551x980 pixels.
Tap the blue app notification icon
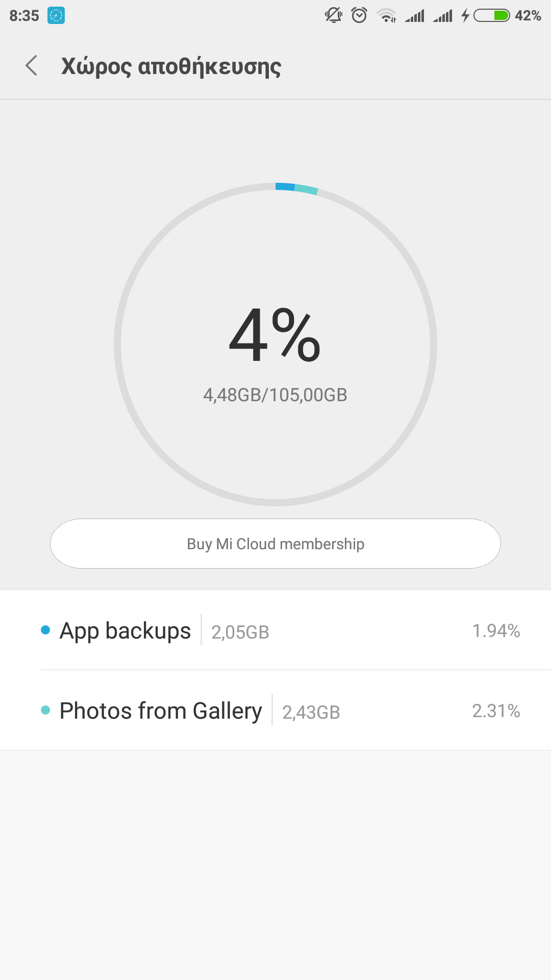pos(56,16)
